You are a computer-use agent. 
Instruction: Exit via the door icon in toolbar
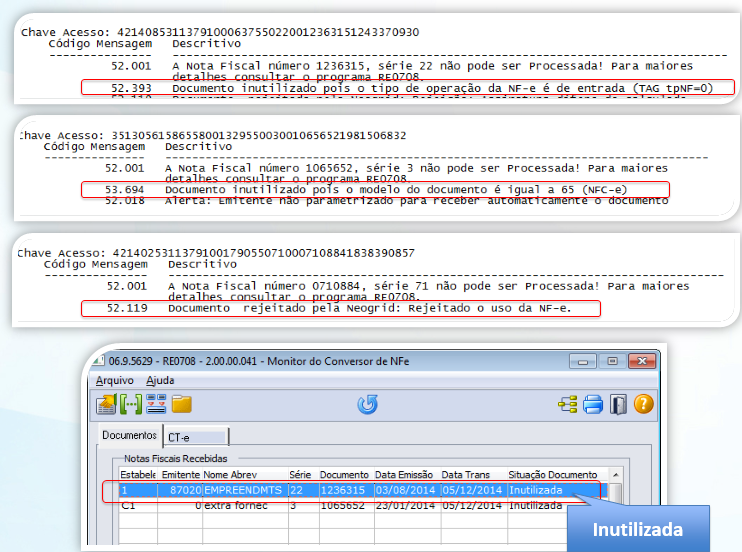tap(618, 405)
